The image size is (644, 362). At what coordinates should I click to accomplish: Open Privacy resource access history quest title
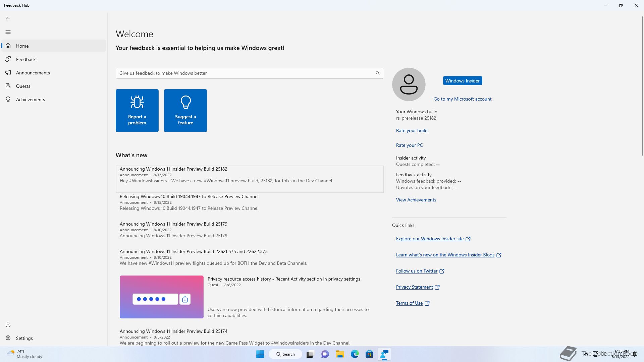point(284,279)
